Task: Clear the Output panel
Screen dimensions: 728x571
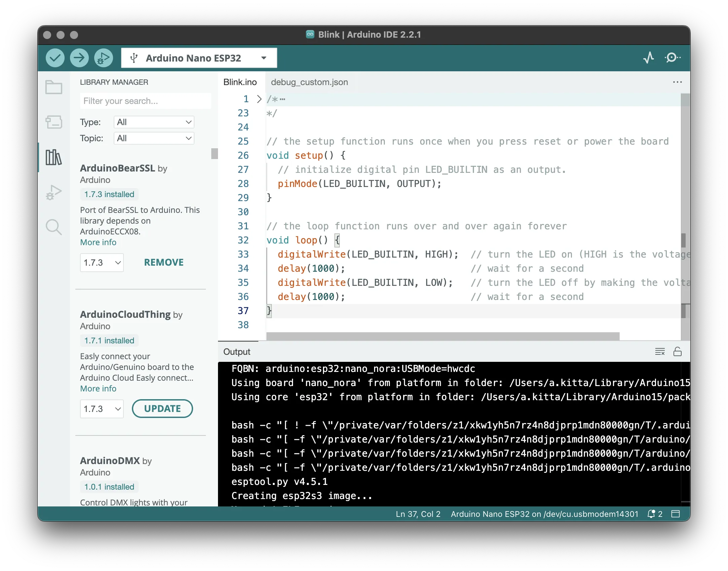Action: coord(660,352)
